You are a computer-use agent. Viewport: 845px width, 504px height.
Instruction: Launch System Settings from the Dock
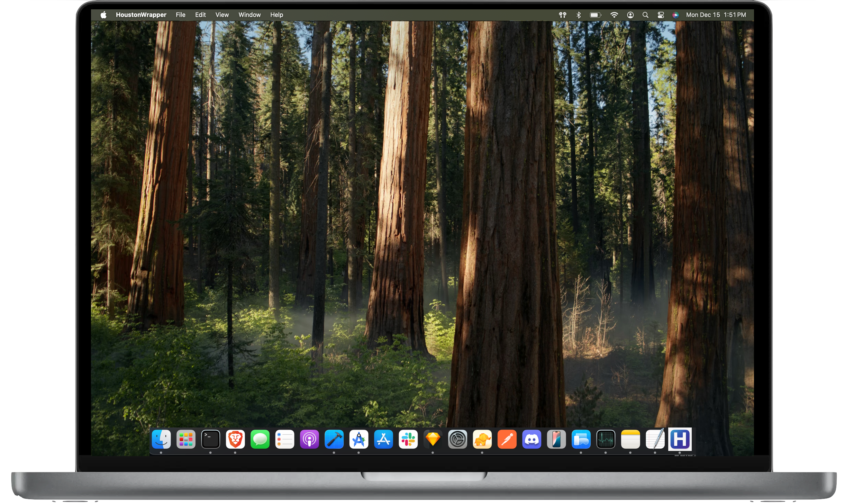pyautogui.click(x=458, y=439)
